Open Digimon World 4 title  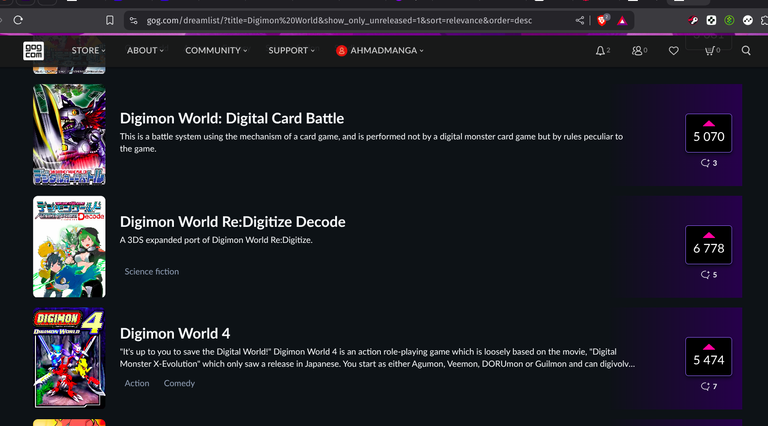click(x=175, y=333)
